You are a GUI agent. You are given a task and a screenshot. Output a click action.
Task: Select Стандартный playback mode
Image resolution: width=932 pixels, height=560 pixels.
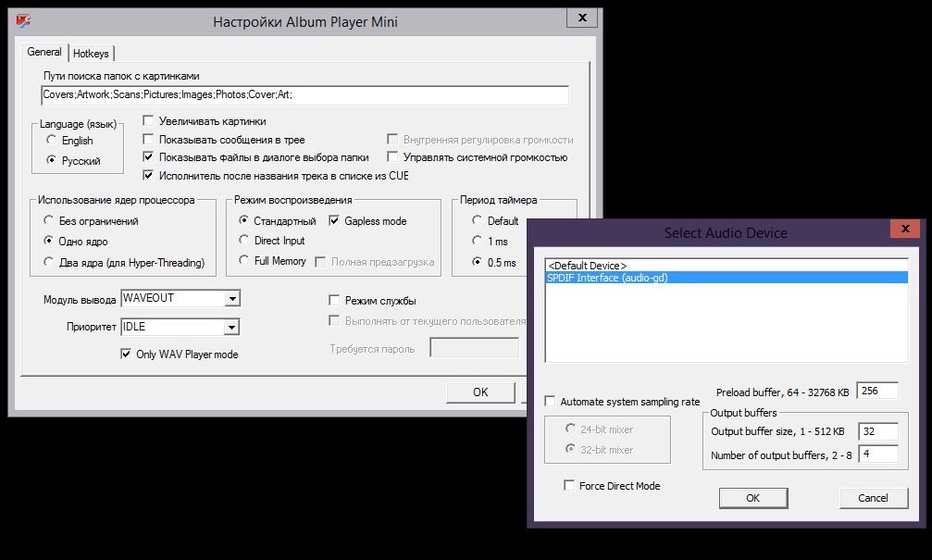pyautogui.click(x=243, y=220)
